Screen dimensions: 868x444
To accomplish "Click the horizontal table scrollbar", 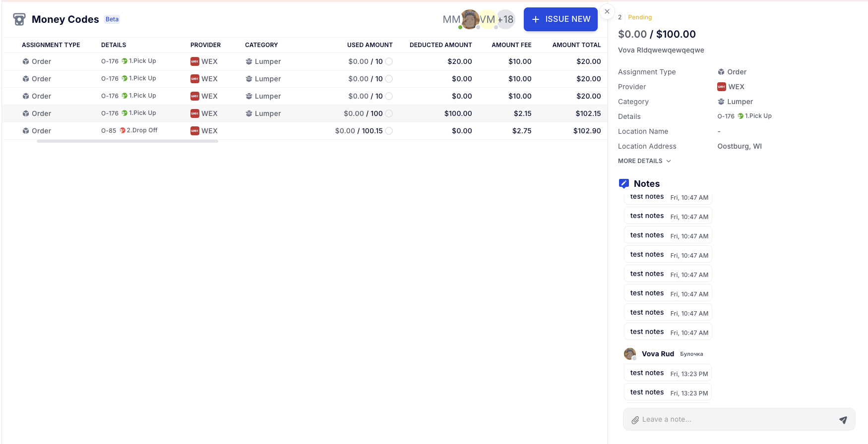I will coord(127,141).
